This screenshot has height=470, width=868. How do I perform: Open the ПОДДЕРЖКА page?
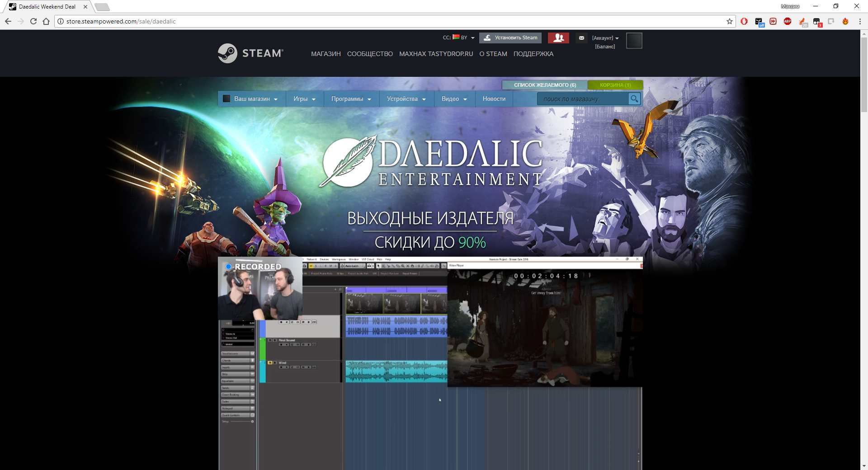533,54
